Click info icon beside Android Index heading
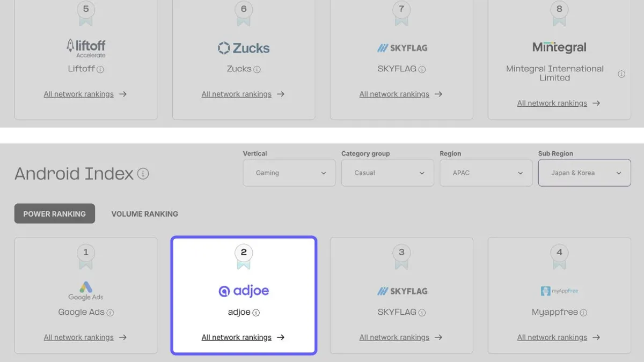This screenshot has height=362, width=644. (x=143, y=174)
